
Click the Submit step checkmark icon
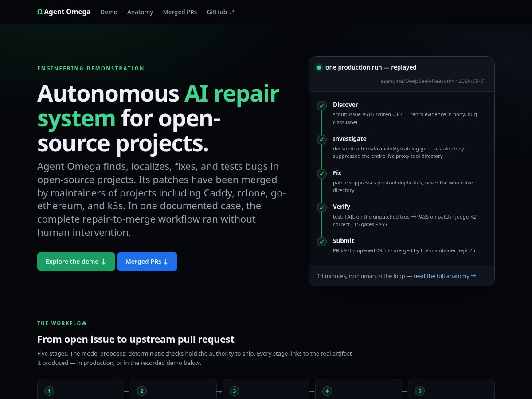click(322, 242)
